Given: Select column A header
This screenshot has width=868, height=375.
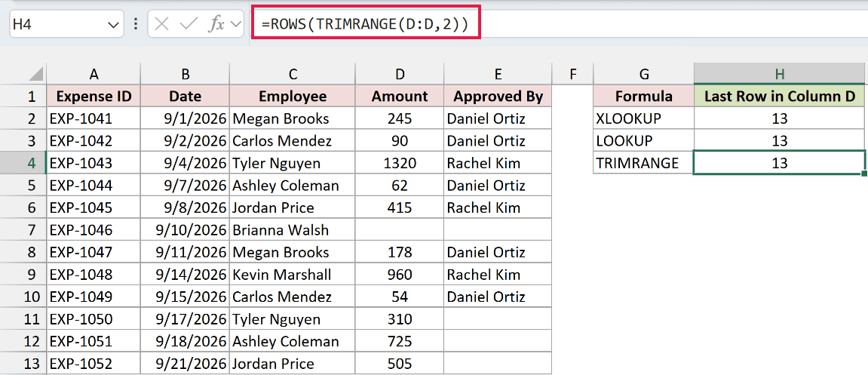Looking at the screenshot, I should tap(94, 74).
